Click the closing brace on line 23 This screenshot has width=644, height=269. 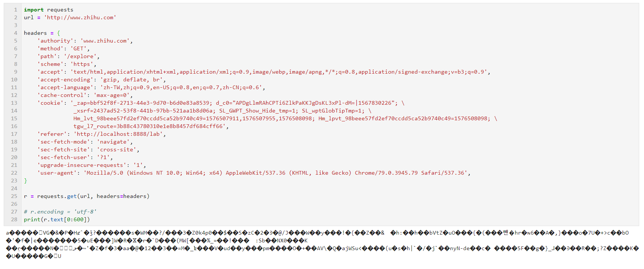(x=26, y=181)
